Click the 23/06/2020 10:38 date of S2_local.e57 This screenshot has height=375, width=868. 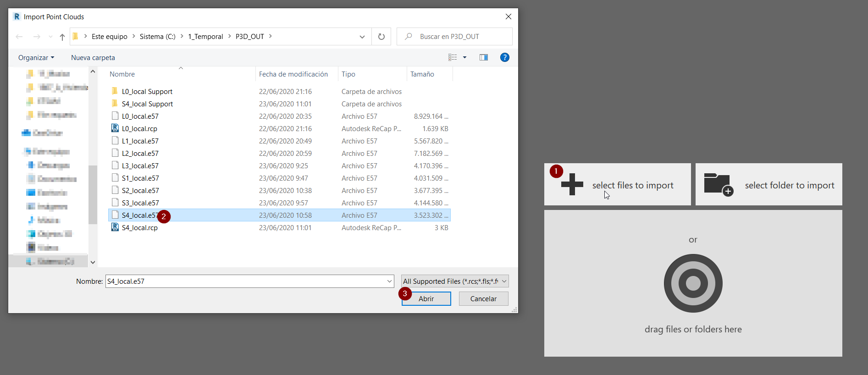click(x=285, y=190)
